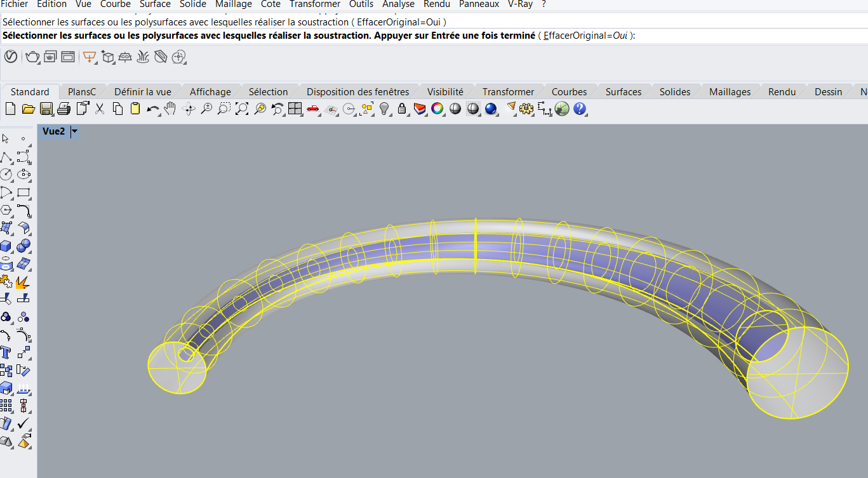Open the color wheel picker in the toolbar

pos(437,109)
